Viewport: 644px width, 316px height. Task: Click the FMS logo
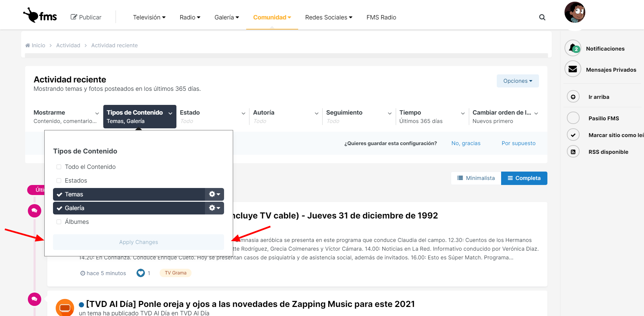40,16
